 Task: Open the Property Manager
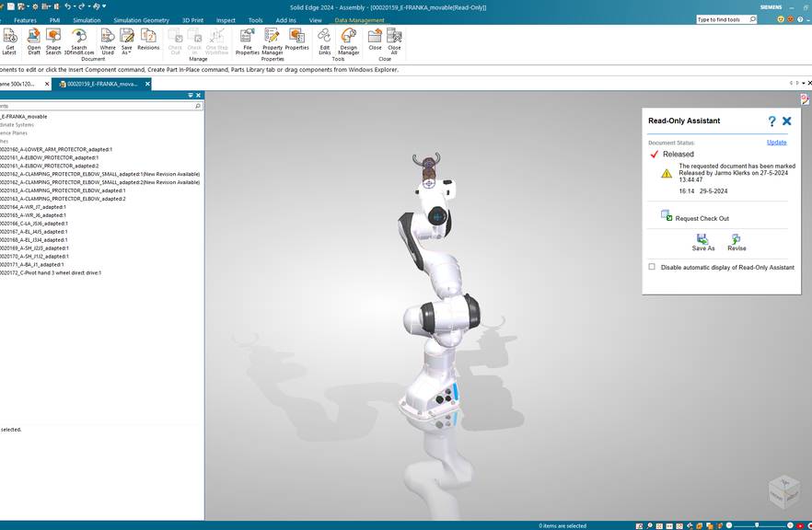click(x=273, y=39)
